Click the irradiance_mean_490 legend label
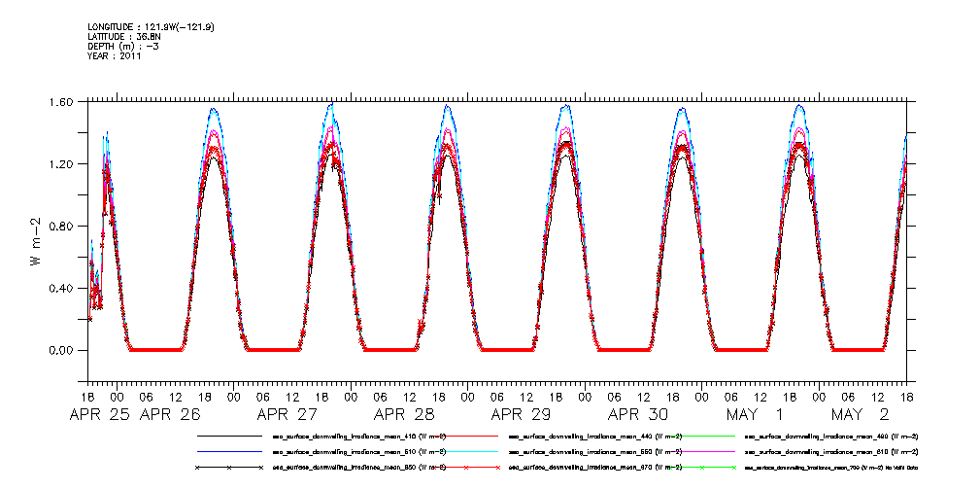 point(831,436)
